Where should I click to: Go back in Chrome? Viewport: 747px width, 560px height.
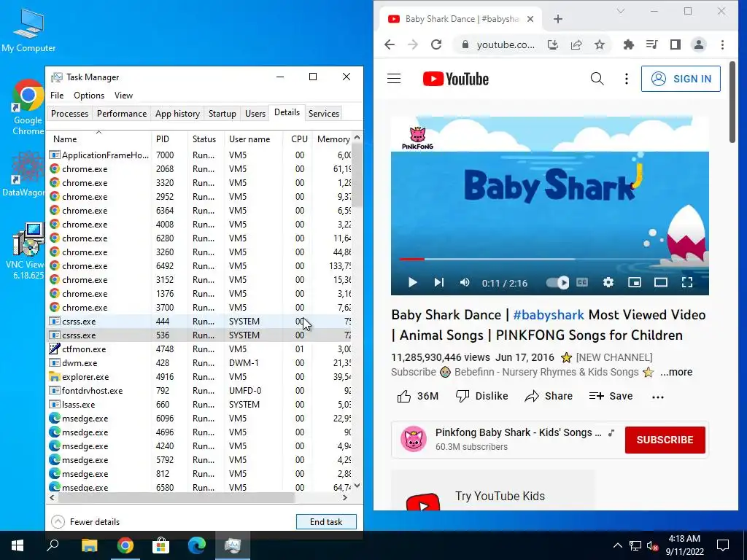[390, 44]
